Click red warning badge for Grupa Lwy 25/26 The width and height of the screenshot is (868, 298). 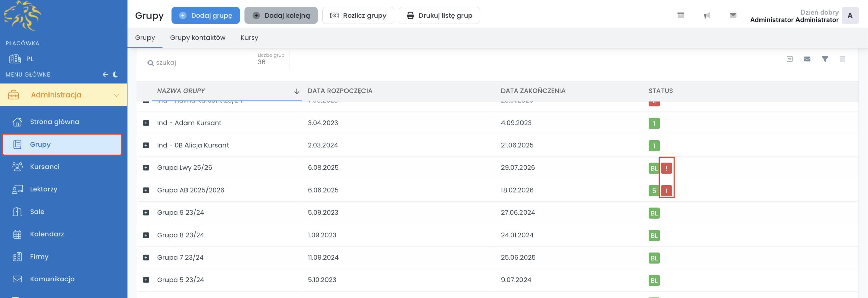(x=666, y=168)
